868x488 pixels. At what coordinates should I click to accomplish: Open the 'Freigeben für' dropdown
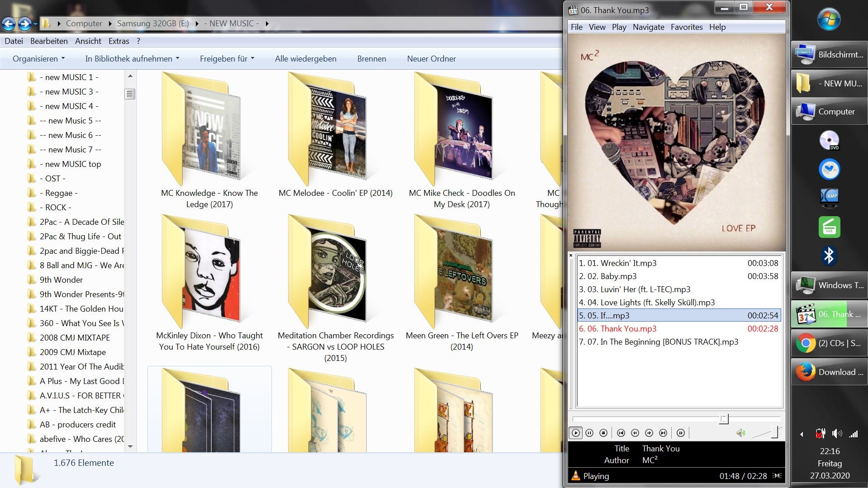pos(227,59)
